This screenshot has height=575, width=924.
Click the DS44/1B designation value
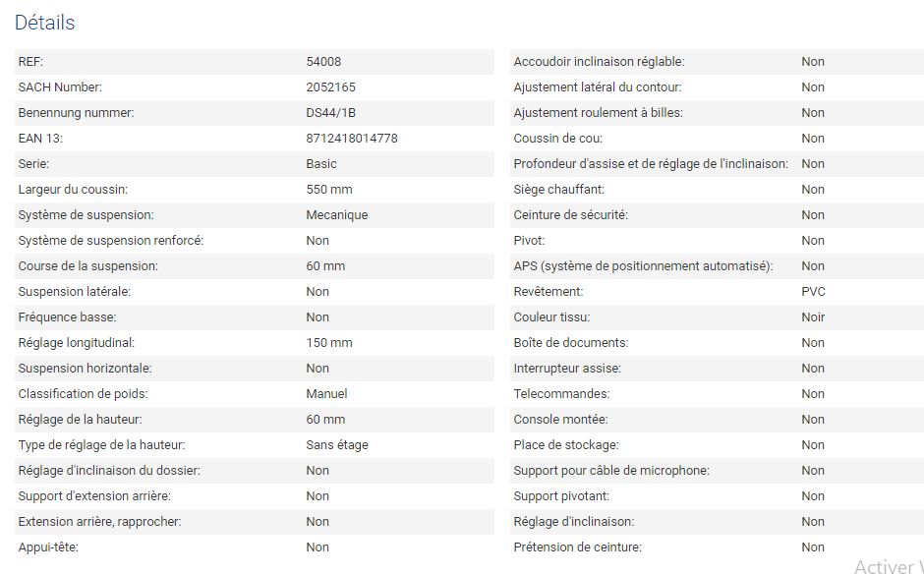330,113
